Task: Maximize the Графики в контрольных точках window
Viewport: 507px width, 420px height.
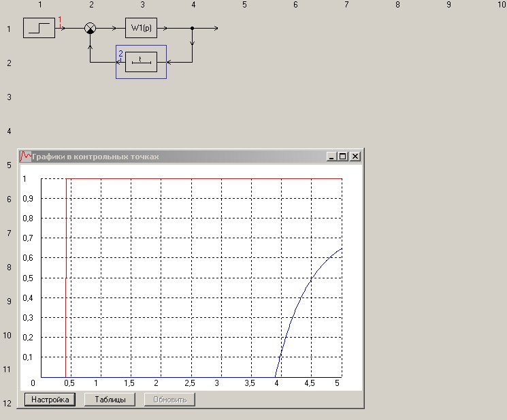Action: click(x=342, y=157)
